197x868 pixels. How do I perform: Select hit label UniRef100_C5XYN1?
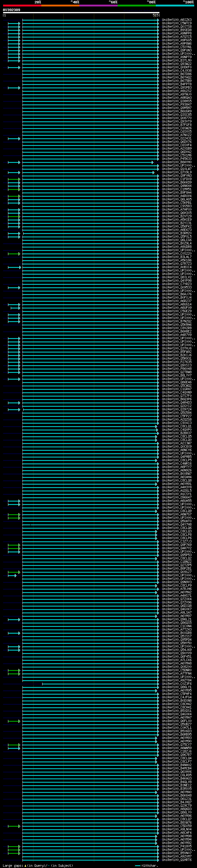click(177, 47)
